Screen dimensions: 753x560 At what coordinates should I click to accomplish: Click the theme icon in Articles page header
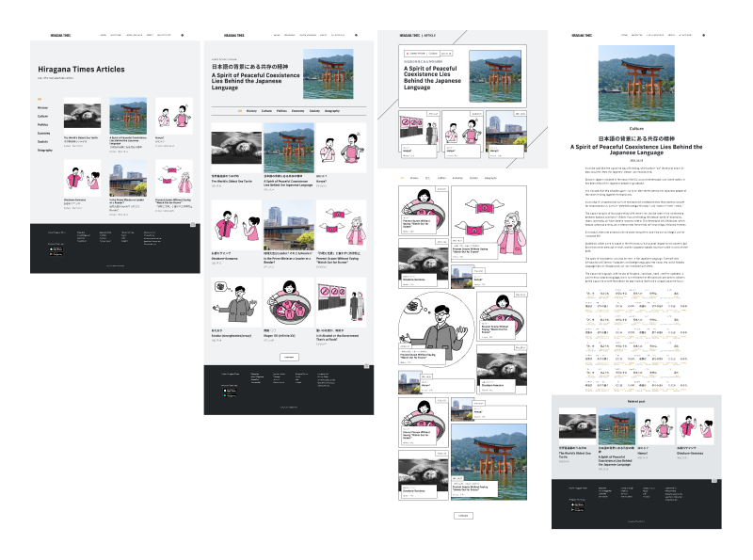tap(182, 35)
